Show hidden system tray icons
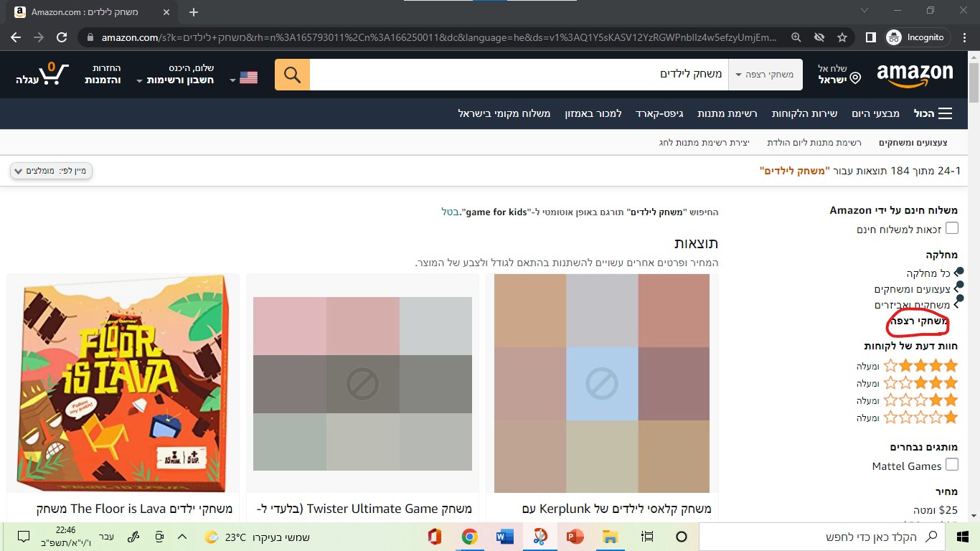980x551 pixels. 182,537
